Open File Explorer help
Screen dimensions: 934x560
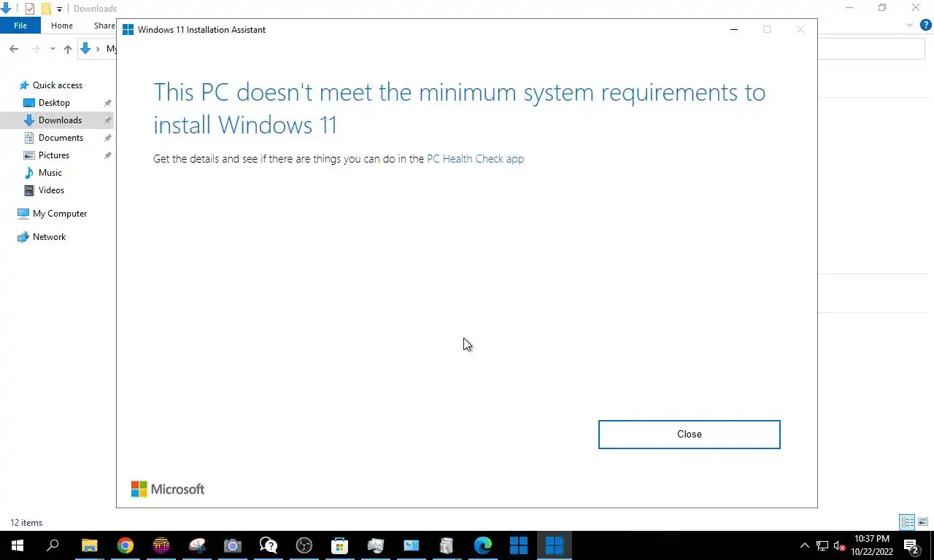point(926,25)
